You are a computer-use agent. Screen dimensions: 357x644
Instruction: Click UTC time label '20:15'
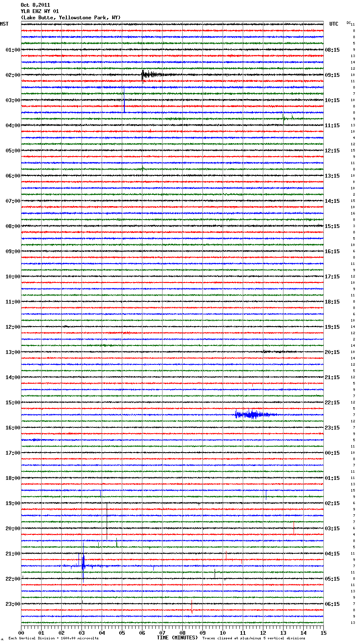[x=332, y=352]
